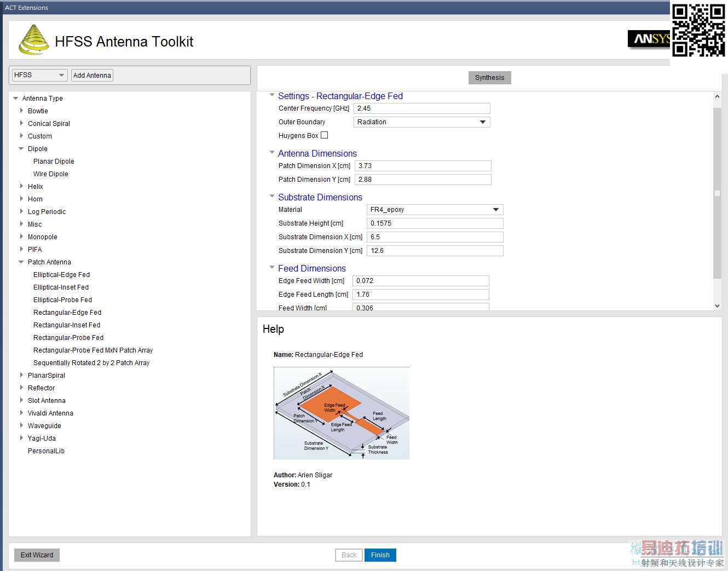Click the Finish button
Screen dimensions: 728x571
pos(380,555)
